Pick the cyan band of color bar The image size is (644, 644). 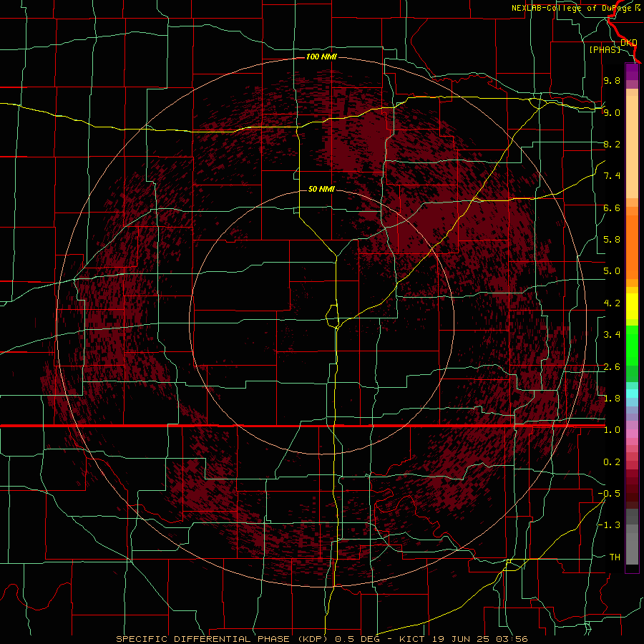click(x=632, y=393)
